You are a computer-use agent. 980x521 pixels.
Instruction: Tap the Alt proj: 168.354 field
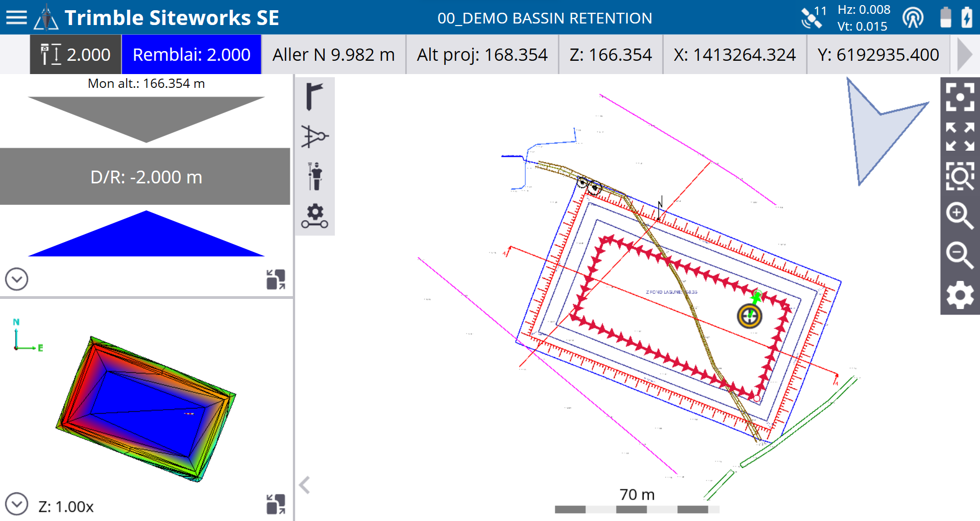point(482,54)
